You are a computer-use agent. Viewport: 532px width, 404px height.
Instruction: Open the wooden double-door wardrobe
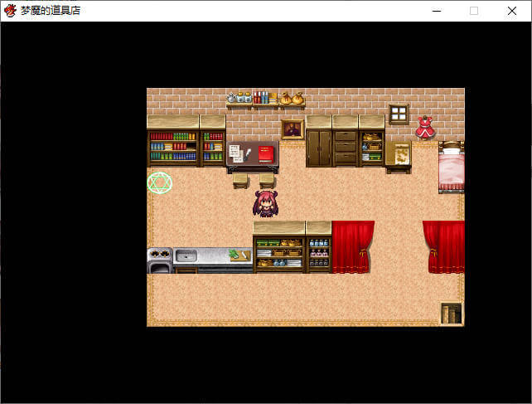tap(318, 148)
